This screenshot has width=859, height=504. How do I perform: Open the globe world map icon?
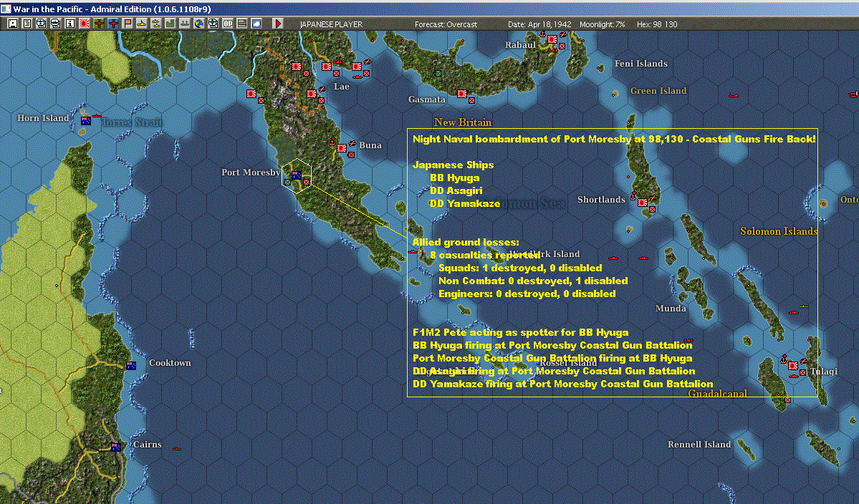click(198, 24)
